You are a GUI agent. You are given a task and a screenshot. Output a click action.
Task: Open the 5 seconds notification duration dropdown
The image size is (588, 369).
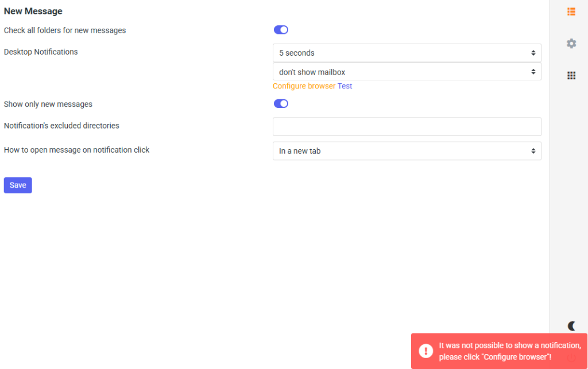pos(407,53)
